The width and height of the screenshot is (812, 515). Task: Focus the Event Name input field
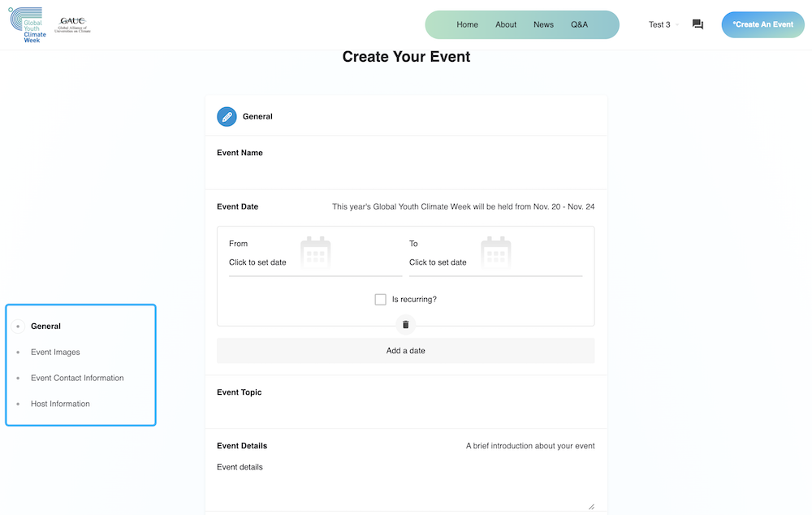(405, 172)
